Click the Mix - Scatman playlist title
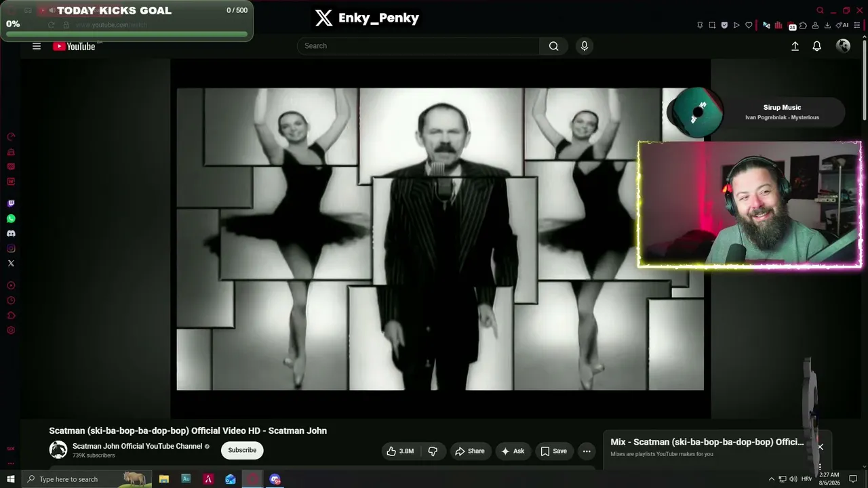 [707, 442]
